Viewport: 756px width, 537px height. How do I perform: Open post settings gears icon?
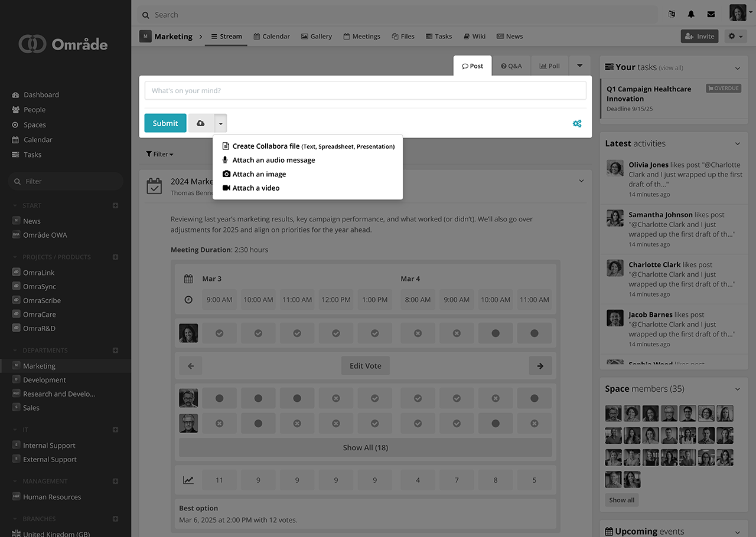pyautogui.click(x=577, y=123)
